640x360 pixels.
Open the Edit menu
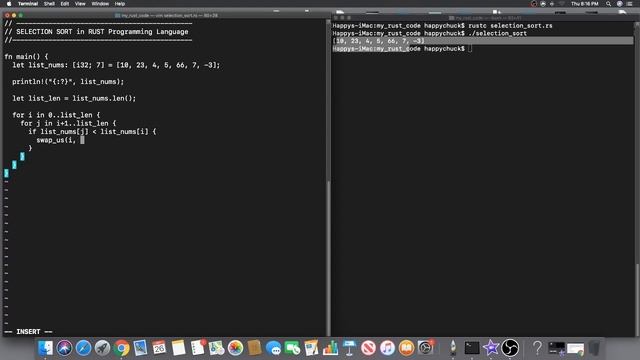coord(64,4)
